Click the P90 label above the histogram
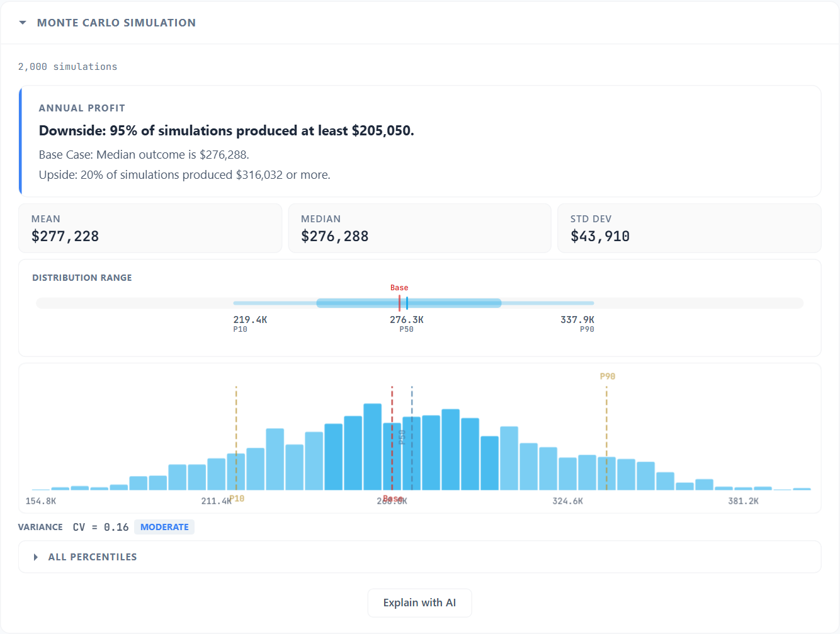 click(608, 376)
